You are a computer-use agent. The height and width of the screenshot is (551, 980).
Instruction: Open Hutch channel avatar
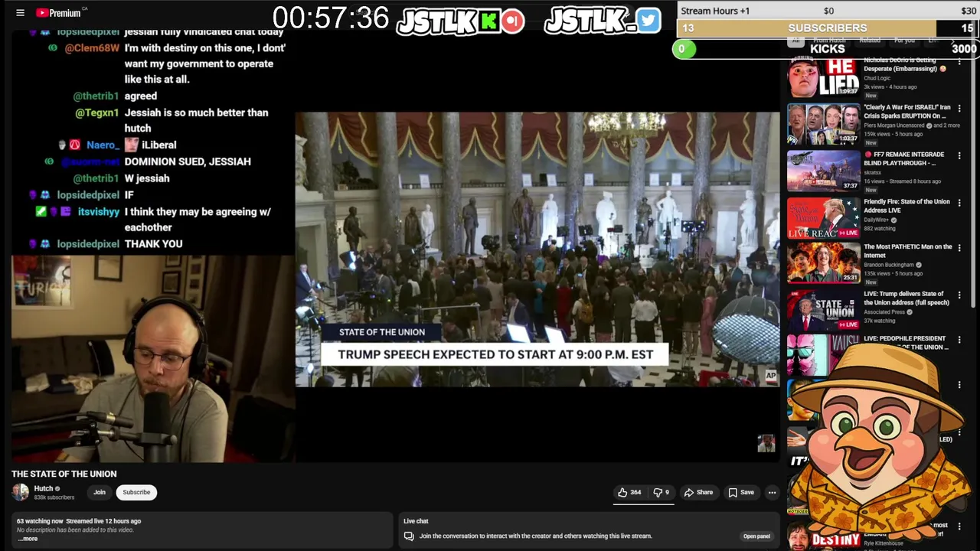click(x=21, y=492)
